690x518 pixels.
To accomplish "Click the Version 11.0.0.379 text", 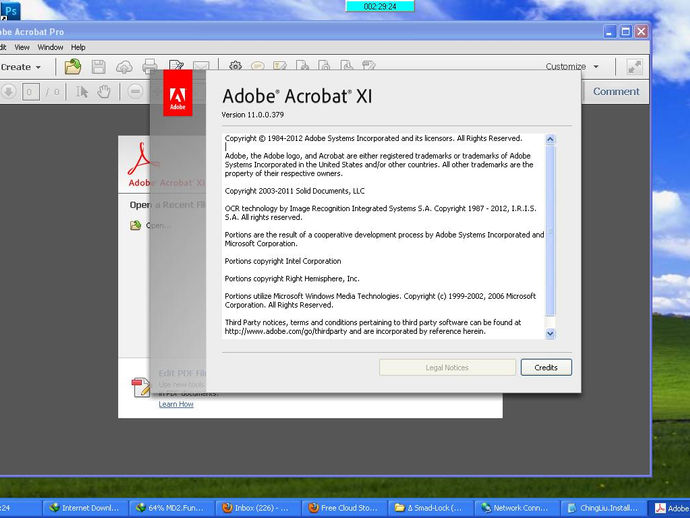I will click(x=253, y=115).
